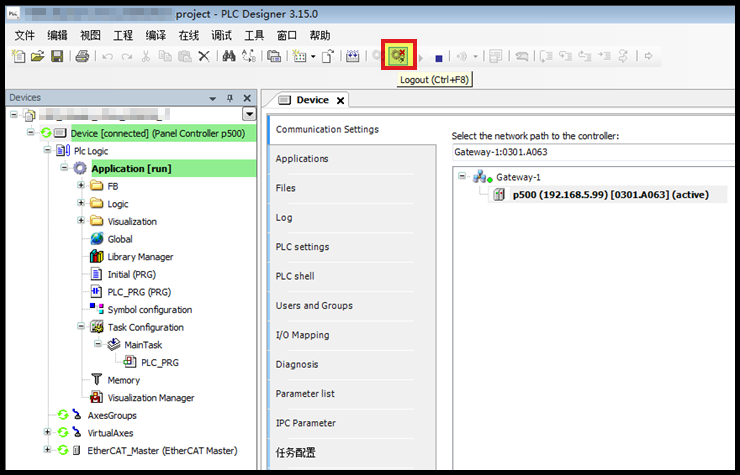Open the 调试 menu
This screenshot has width=740, height=475.
[x=221, y=35]
